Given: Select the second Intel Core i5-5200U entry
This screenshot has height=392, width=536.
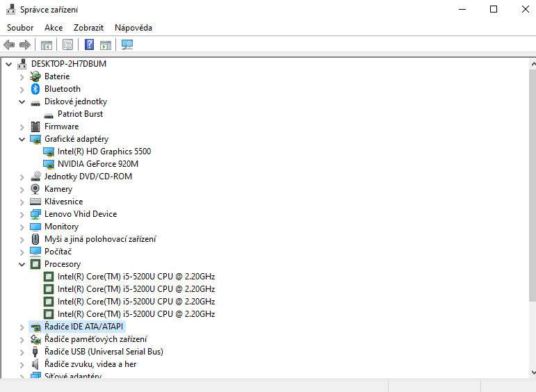Looking at the screenshot, I should click(x=136, y=289).
